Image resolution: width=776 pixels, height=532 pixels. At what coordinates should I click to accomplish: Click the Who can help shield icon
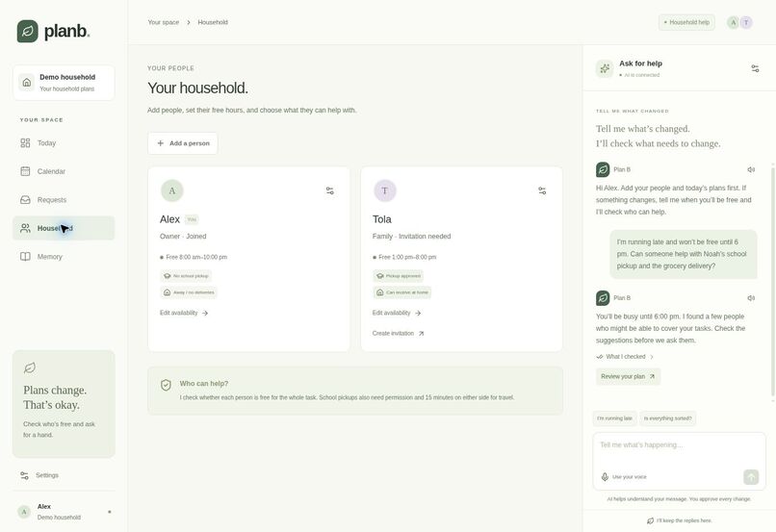pyautogui.click(x=166, y=385)
